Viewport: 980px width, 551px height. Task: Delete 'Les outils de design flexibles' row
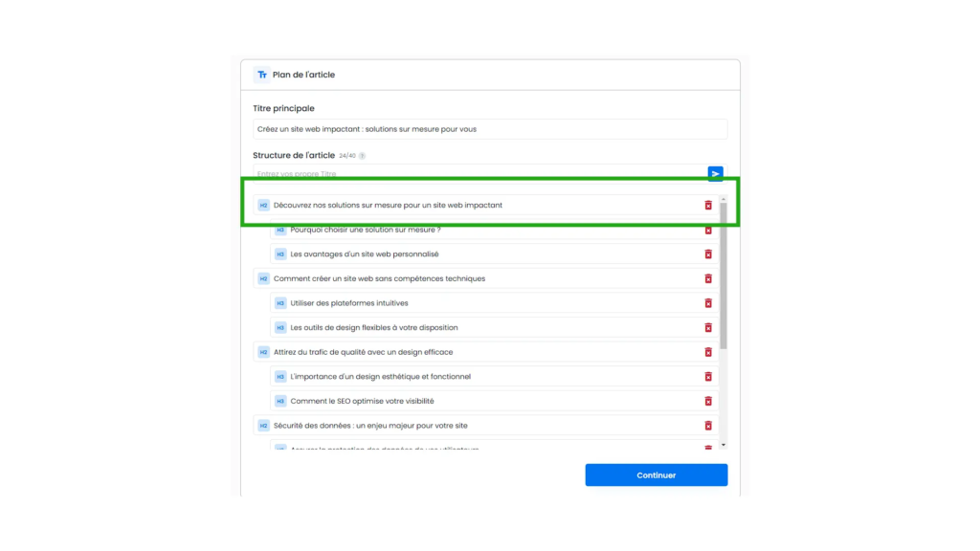pyautogui.click(x=708, y=327)
